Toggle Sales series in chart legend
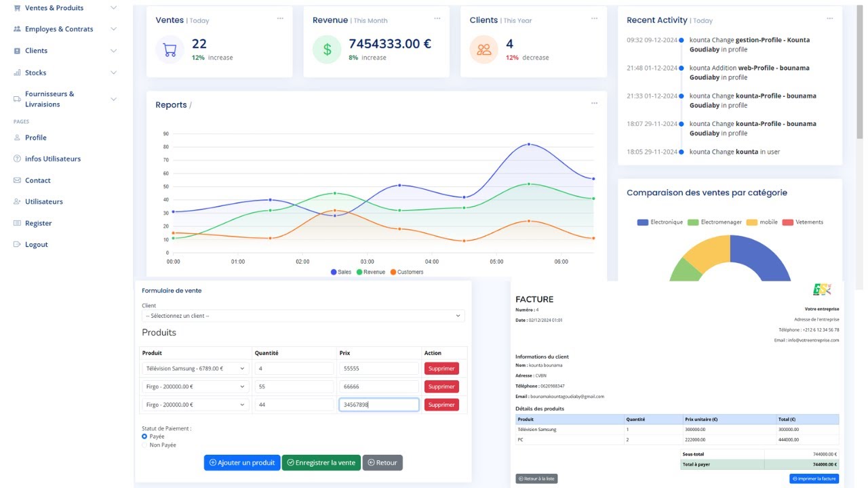868x488 pixels. tap(341, 272)
